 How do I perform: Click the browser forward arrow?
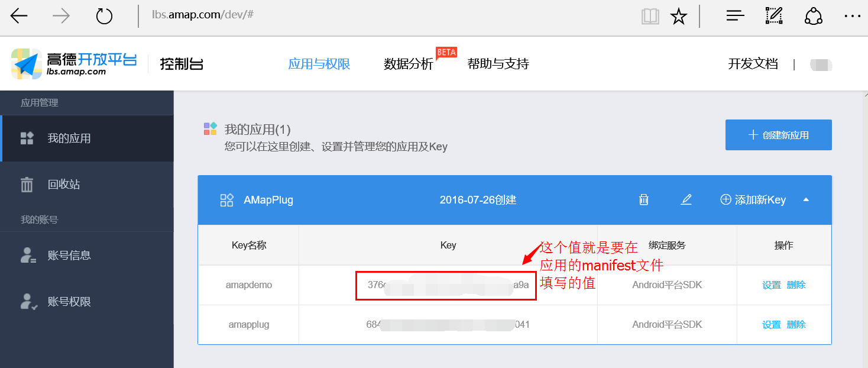(x=61, y=16)
